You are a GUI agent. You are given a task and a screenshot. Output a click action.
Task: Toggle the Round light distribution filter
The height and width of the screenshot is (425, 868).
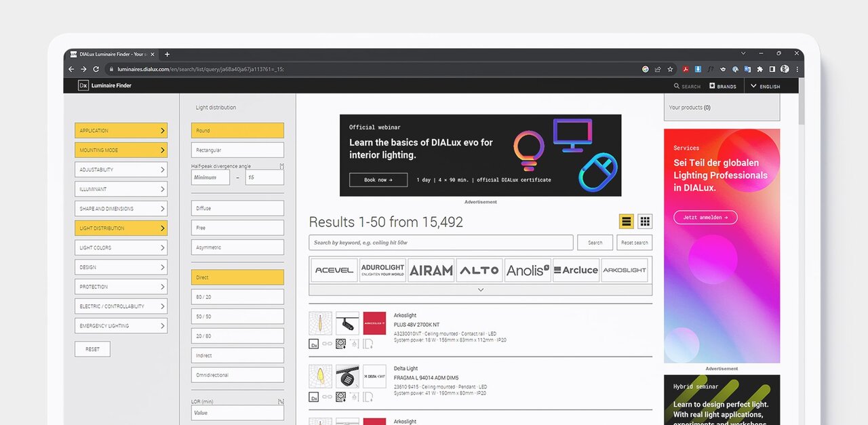(237, 131)
